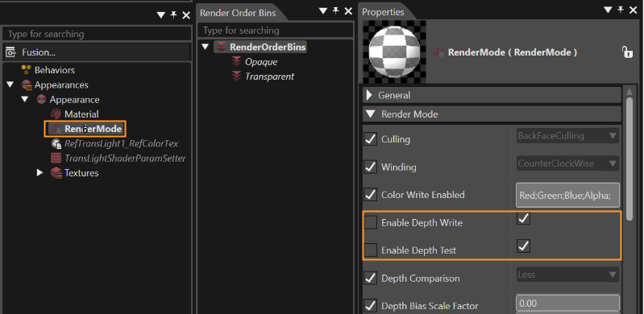
Task: Collapse the Appearance tree node
Action: pos(25,100)
